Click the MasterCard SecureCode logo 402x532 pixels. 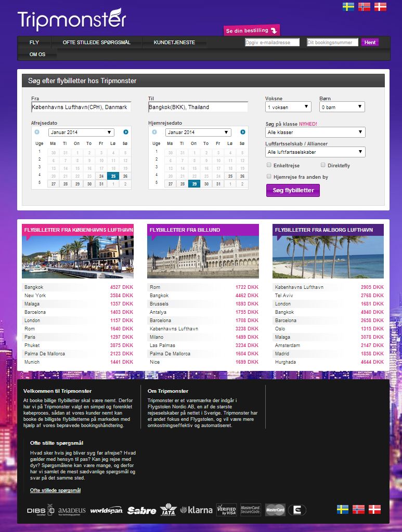pyautogui.click(x=251, y=510)
